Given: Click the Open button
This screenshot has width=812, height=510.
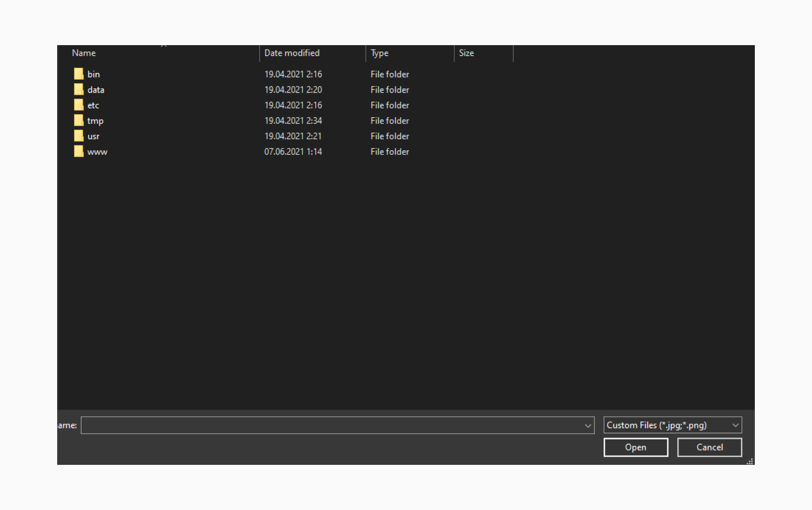Looking at the screenshot, I should tap(635, 447).
